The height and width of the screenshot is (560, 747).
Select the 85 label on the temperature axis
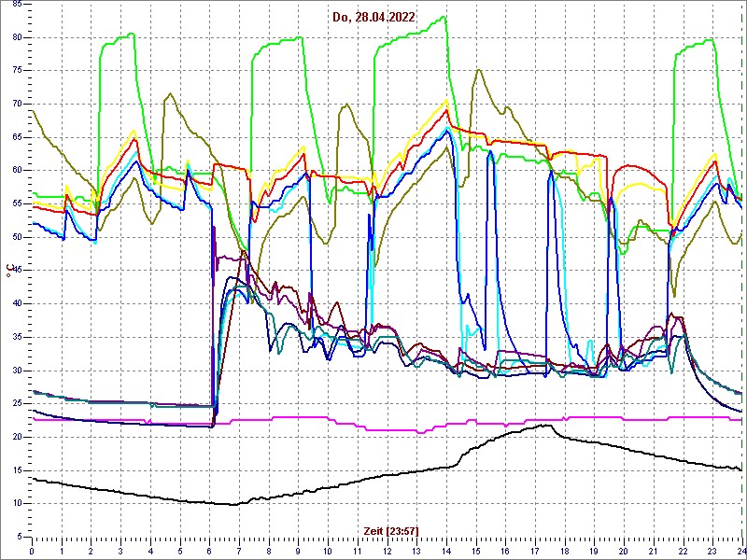[15, 4]
